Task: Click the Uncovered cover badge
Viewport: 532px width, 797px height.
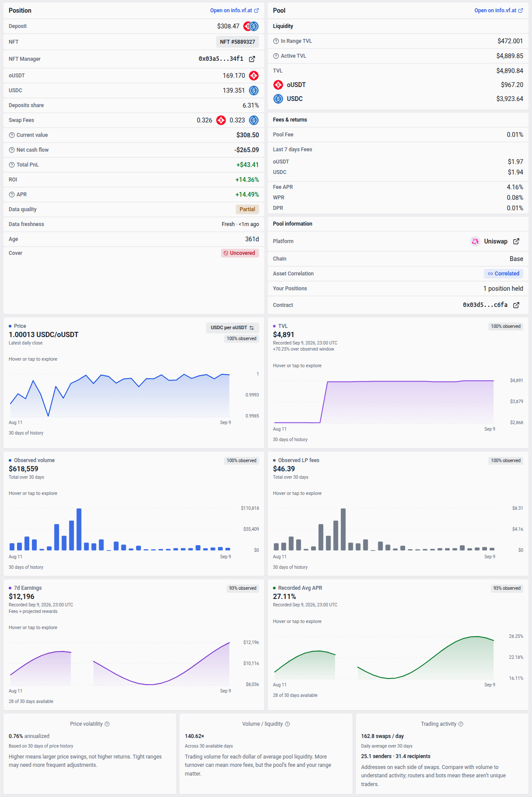Action: pos(240,253)
